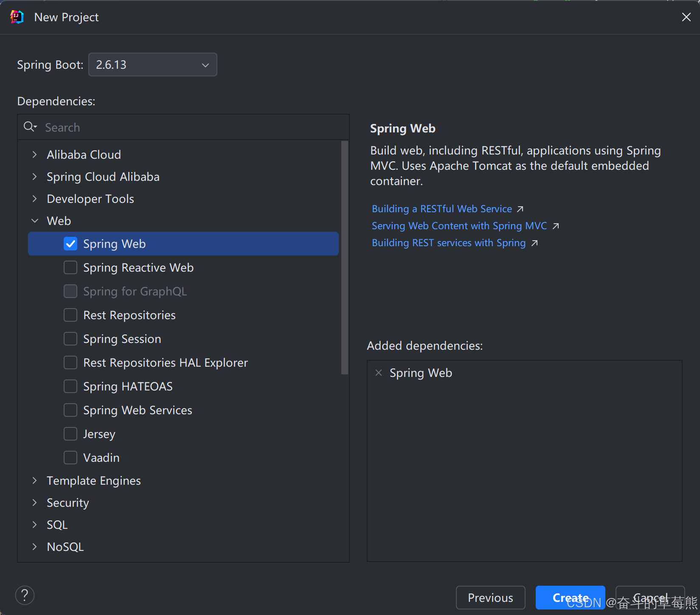Expand the SQL category
Screen dimensions: 700x615
pyautogui.click(x=35, y=525)
